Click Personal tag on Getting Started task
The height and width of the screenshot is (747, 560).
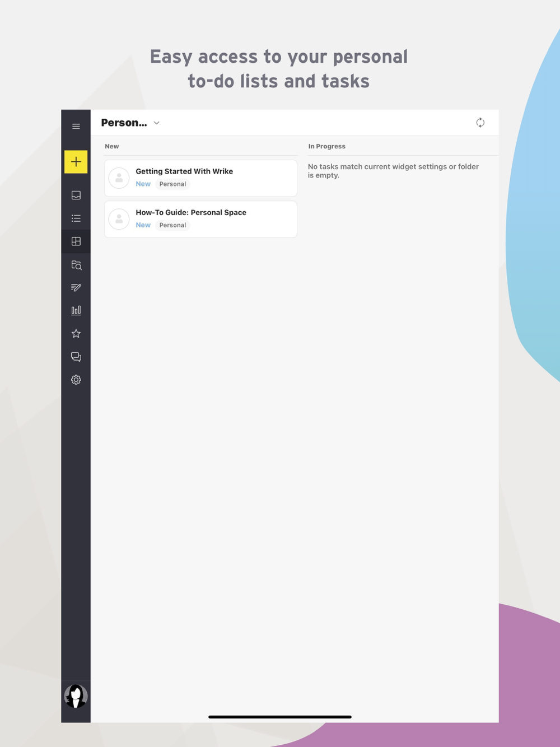172,184
